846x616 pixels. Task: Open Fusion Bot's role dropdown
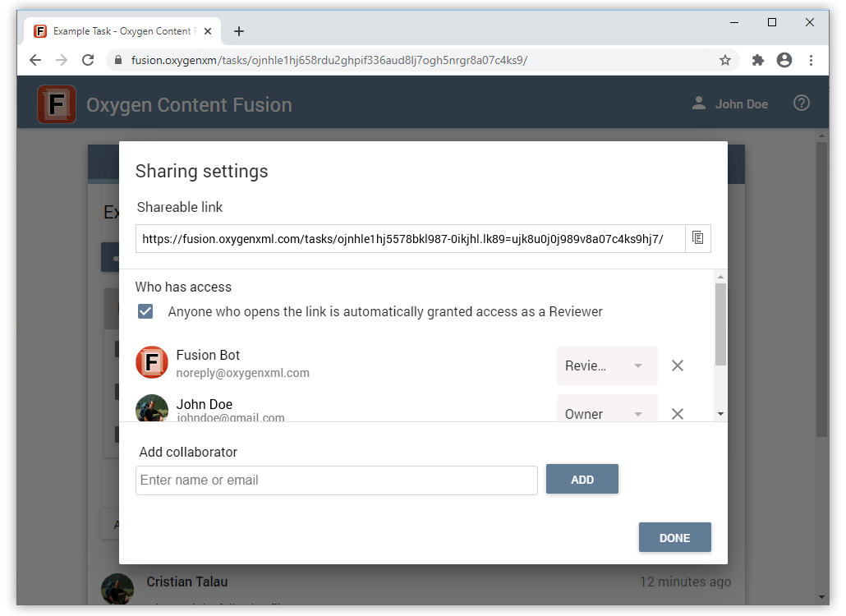607,365
